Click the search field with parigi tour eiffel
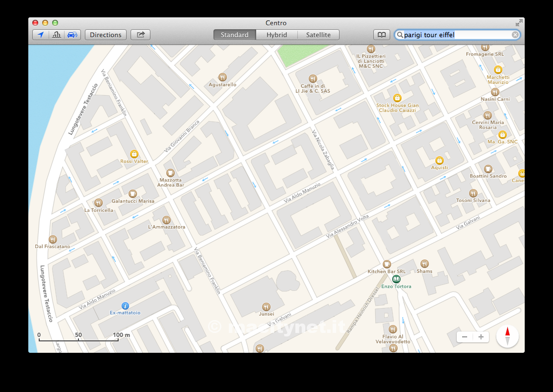Screen dimensions: 553x392 point(457,35)
